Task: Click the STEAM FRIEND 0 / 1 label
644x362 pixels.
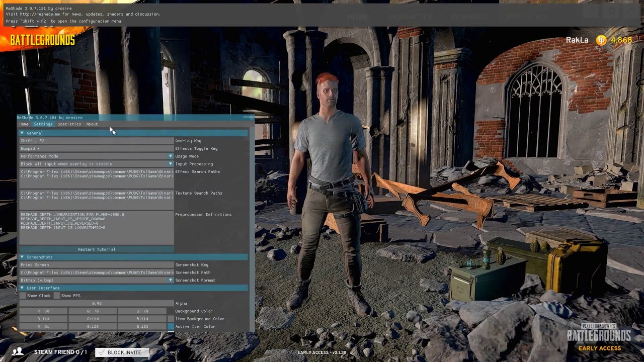Action: [x=60, y=352]
